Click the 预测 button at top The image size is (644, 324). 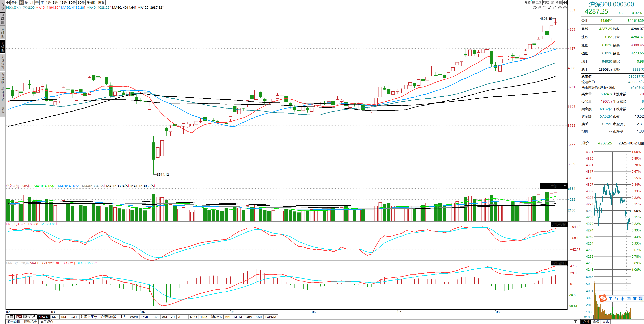click(x=558, y=2)
